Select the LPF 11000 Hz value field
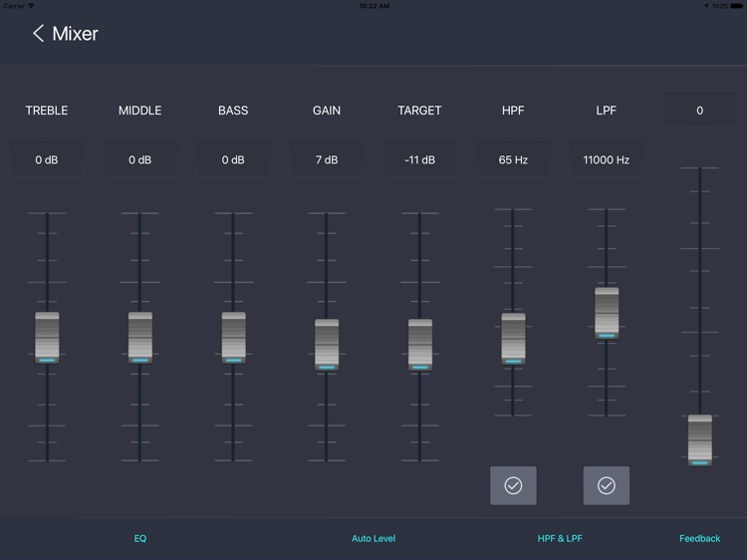The image size is (747, 560). click(x=607, y=159)
